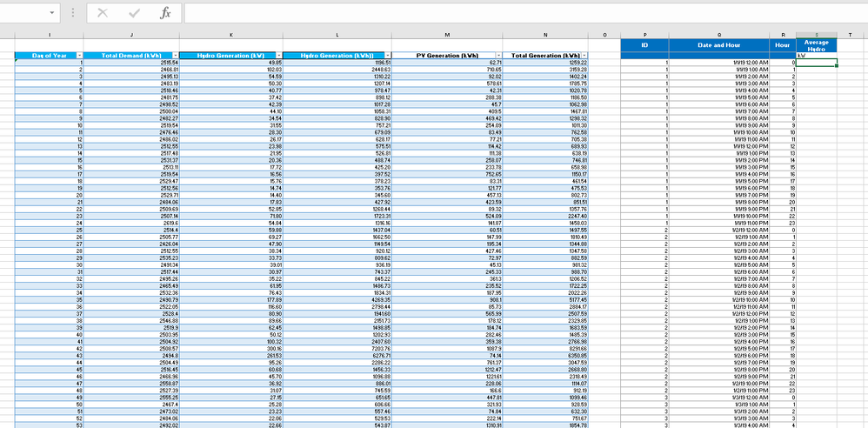Image resolution: width=868 pixels, height=428 pixels.
Task: Select the hydro generation cell 49.85
Action: pos(230,64)
